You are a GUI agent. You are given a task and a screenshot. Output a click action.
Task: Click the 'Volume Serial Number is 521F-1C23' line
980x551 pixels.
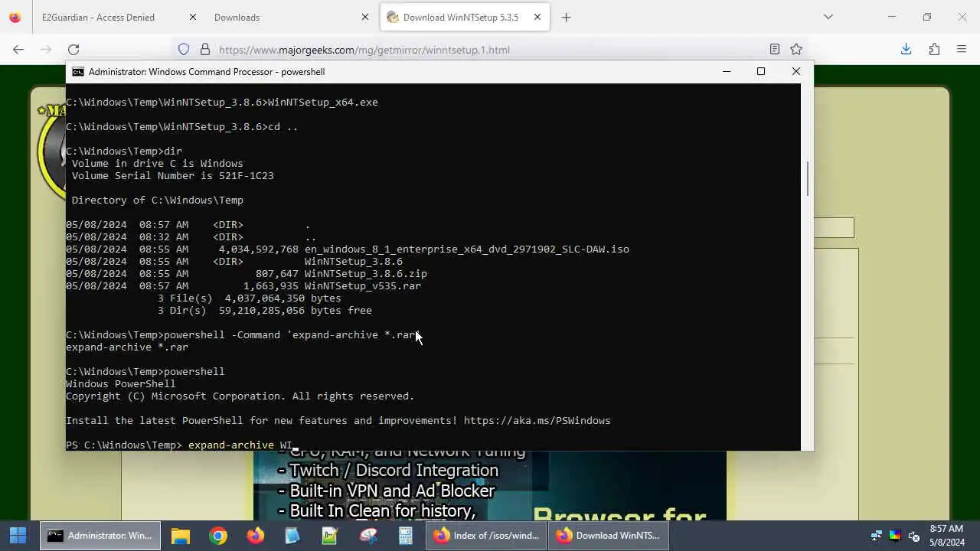coord(172,175)
